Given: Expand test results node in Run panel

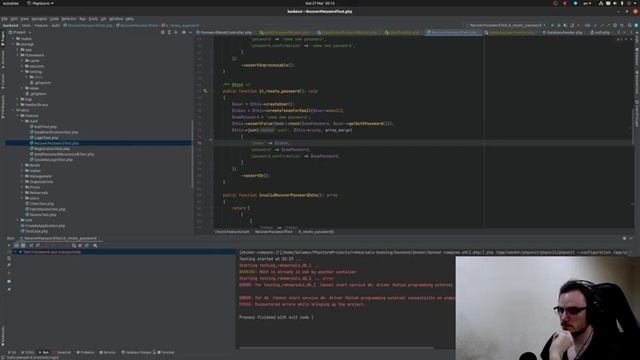Looking at the screenshot, I should (16, 252).
